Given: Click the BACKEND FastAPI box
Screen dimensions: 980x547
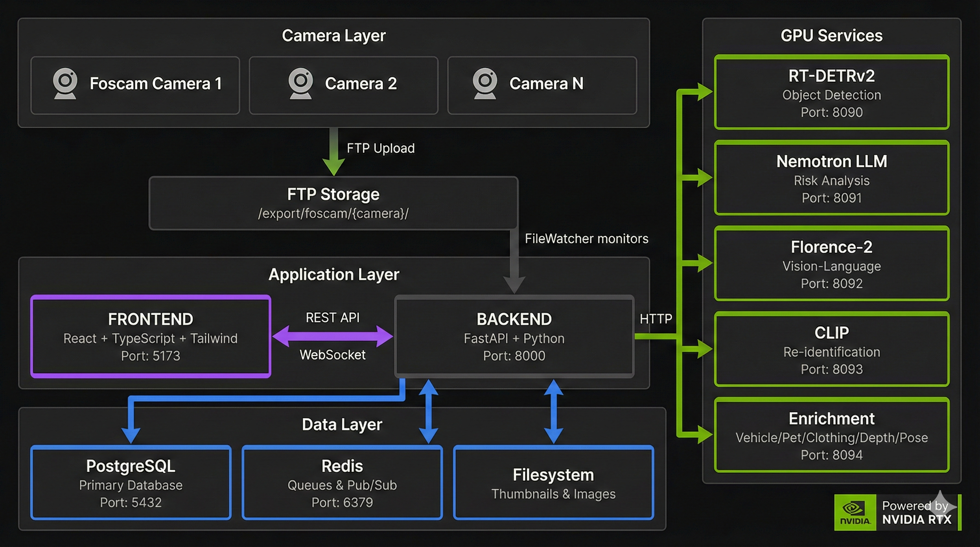Looking at the screenshot, I should (514, 337).
